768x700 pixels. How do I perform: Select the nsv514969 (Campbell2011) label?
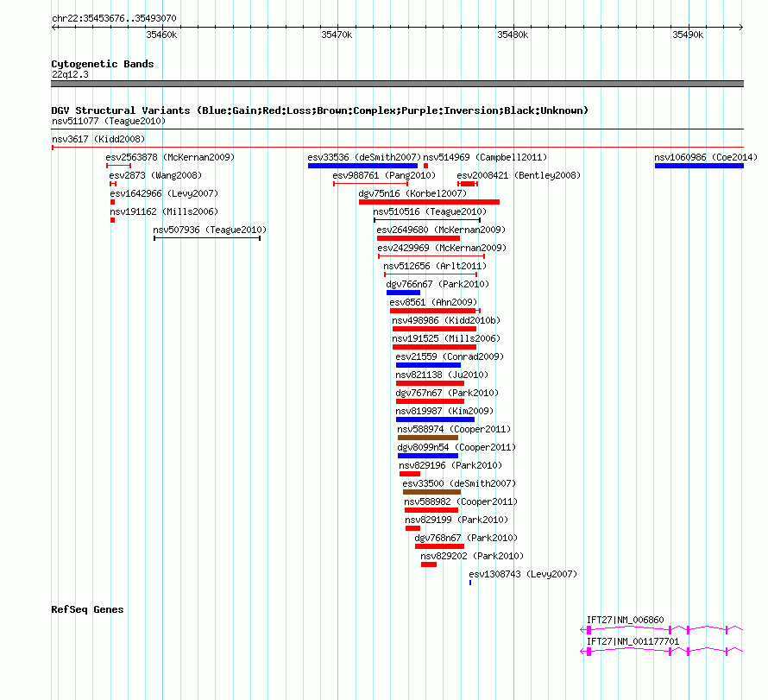pos(485,157)
